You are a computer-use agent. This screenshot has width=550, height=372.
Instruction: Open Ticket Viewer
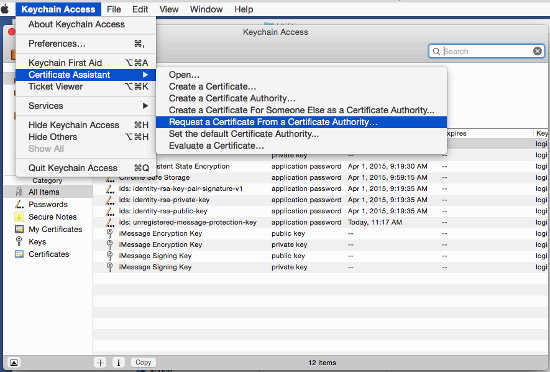pos(86,87)
